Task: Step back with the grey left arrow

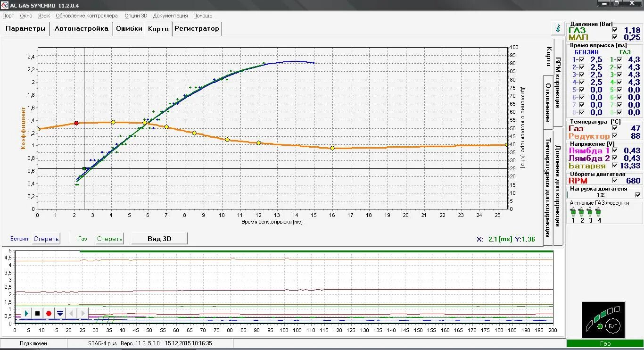Action: click(71, 313)
